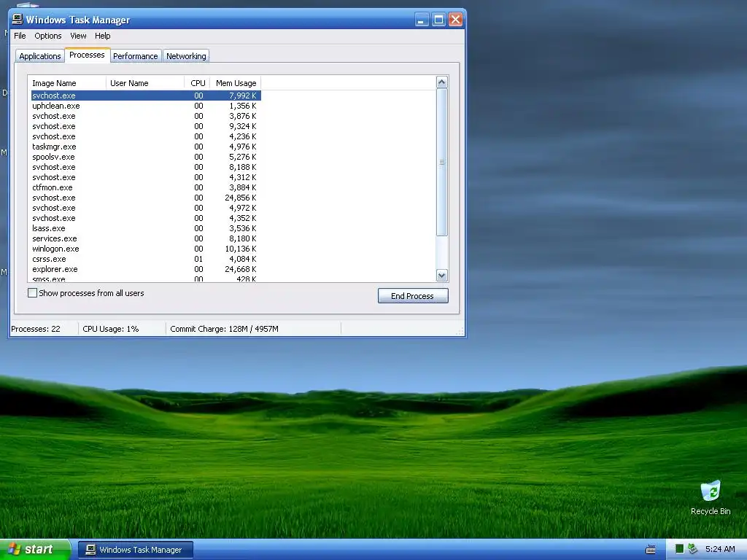
Task: Click the 24,668 K memory value
Action: pos(241,269)
